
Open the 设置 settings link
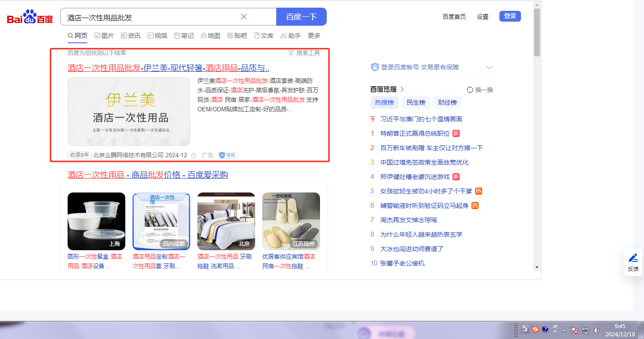[483, 17]
